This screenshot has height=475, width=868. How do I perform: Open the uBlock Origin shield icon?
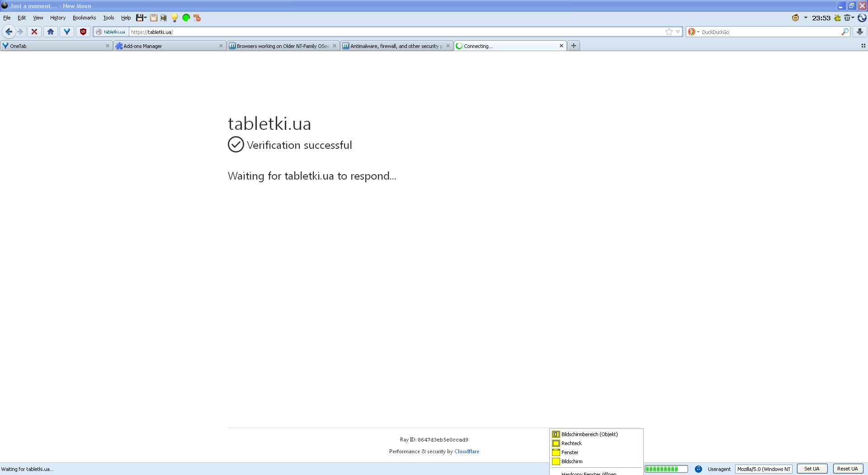(83, 32)
